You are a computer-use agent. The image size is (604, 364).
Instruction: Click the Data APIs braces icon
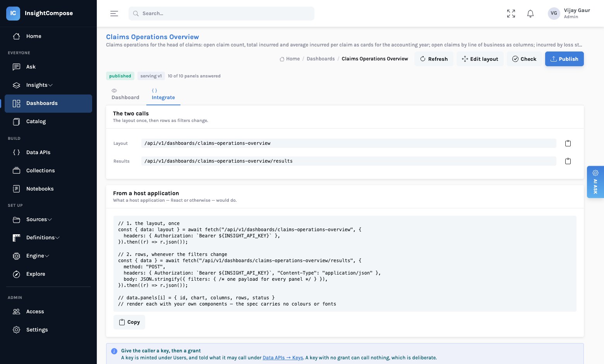coord(16,152)
